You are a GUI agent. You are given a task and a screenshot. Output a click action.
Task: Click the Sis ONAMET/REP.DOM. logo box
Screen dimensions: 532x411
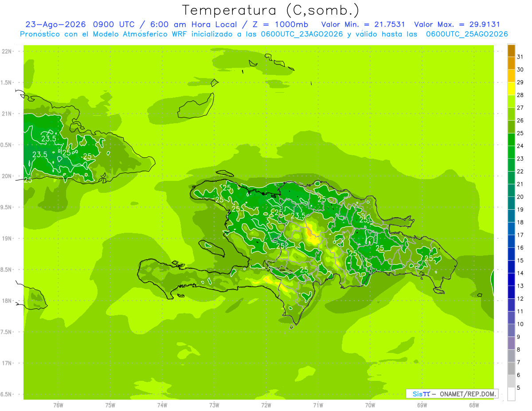452,394
